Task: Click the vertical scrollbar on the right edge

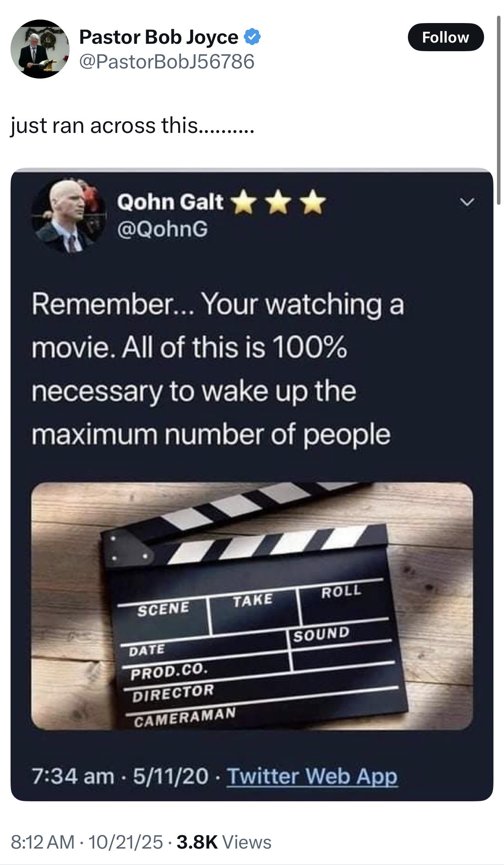Action: click(499, 110)
